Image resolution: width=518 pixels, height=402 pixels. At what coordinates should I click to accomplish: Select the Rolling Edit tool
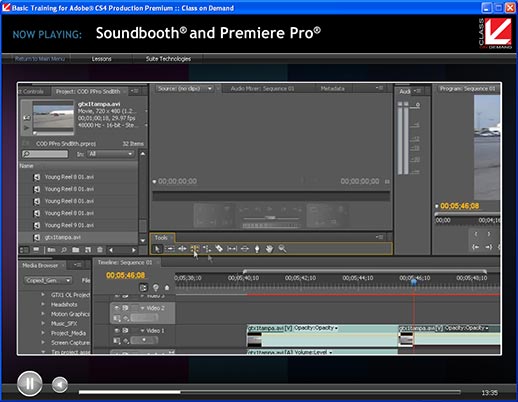194,249
